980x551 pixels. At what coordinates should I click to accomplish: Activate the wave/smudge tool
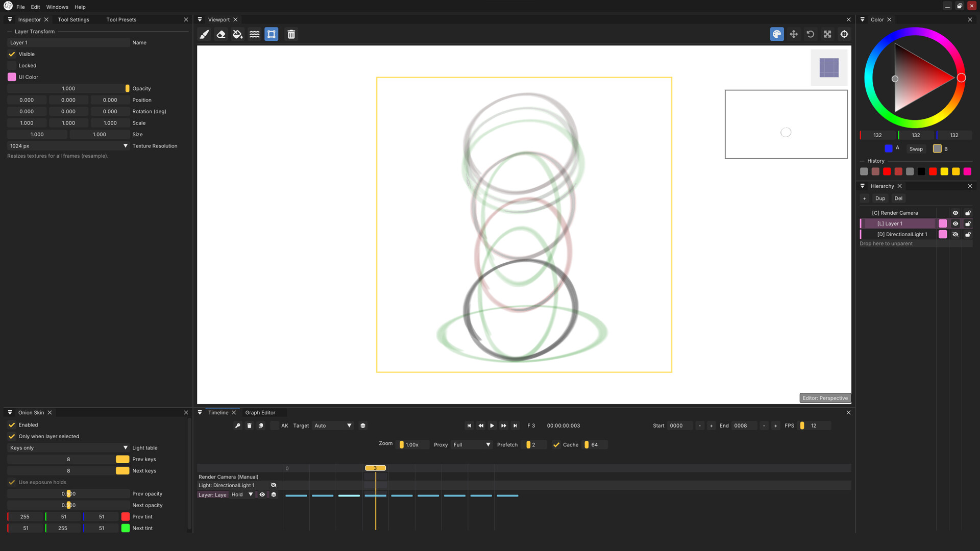[254, 34]
